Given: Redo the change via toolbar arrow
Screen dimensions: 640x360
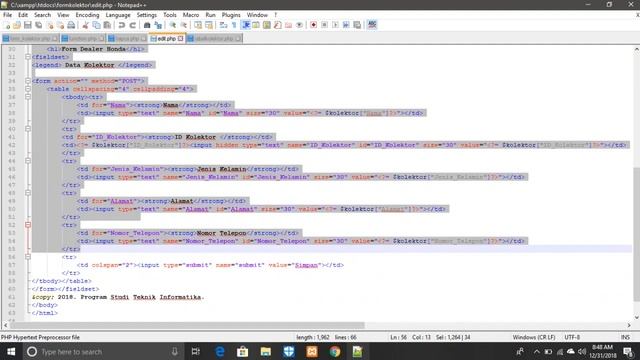Looking at the screenshot, I should (x=133, y=25).
